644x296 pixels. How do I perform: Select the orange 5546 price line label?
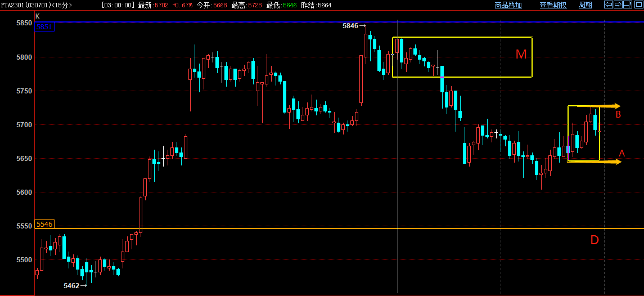coord(45,225)
